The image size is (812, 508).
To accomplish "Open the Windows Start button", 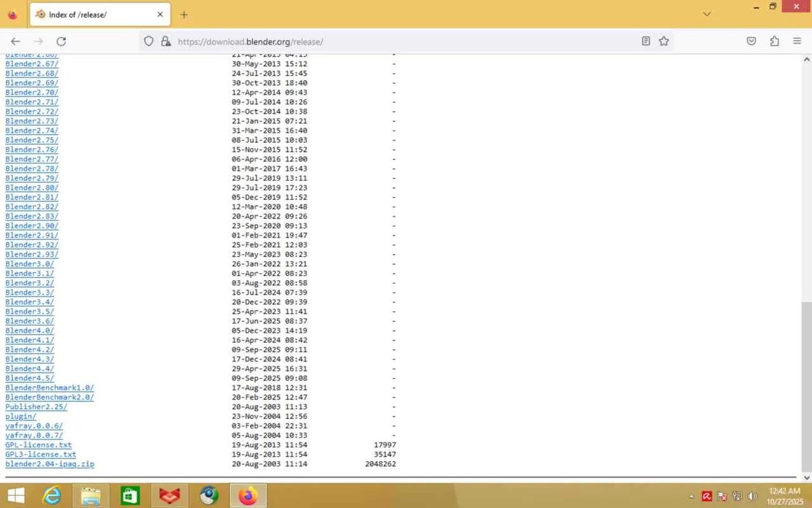I will (x=16, y=495).
